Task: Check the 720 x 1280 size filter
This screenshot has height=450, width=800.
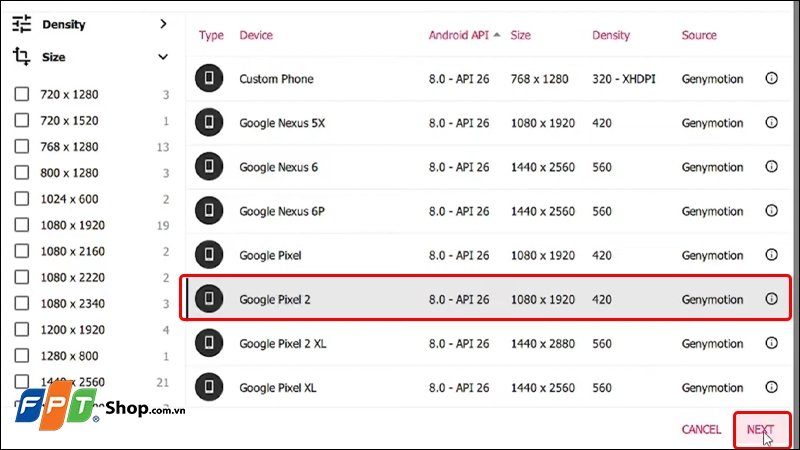Action: (x=22, y=94)
